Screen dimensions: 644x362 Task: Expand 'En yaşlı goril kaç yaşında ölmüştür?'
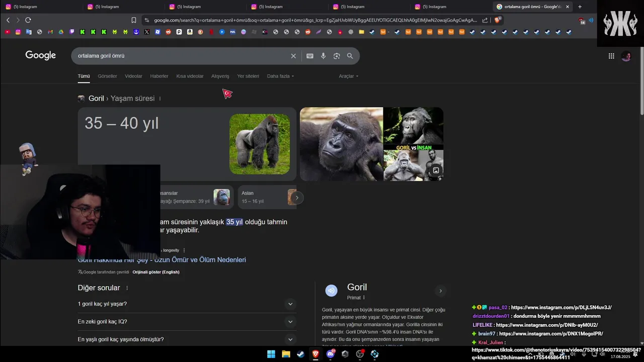coord(187,339)
